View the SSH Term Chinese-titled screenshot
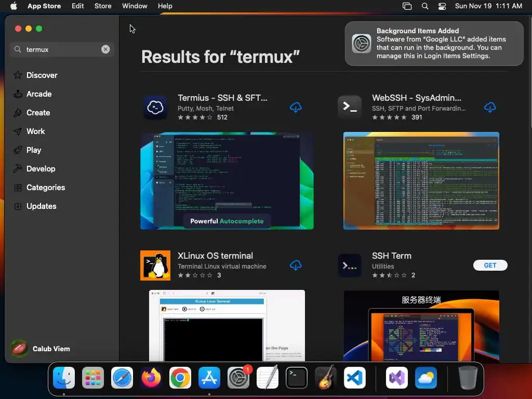 click(421, 326)
